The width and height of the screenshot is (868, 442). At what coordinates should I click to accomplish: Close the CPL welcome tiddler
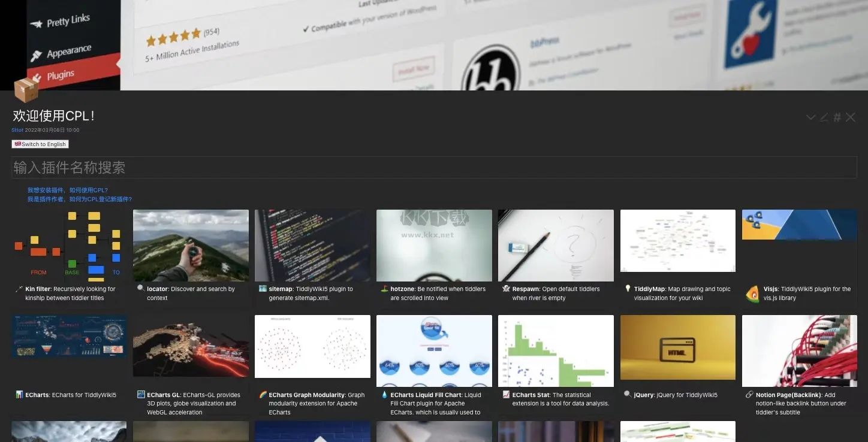pyautogui.click(x=851, y=117)
